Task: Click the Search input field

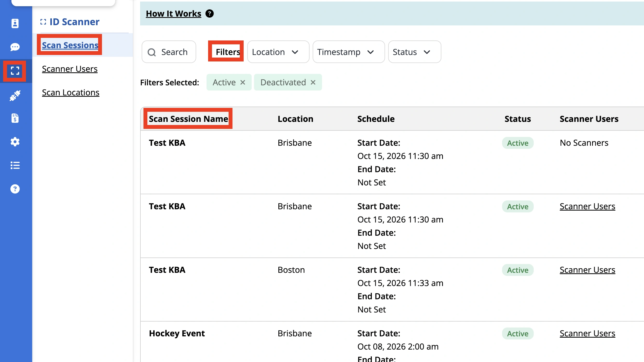Action: pos(169,52)
